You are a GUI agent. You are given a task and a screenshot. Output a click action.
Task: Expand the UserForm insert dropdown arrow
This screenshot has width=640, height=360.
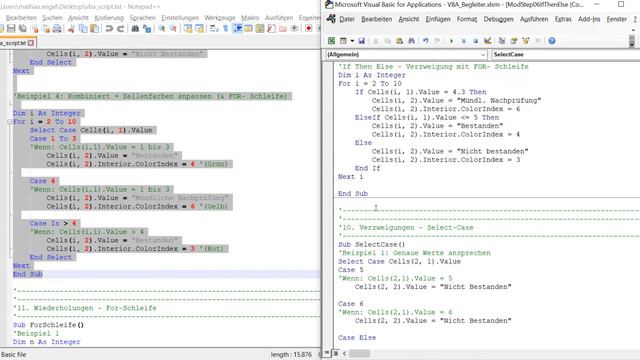point(352,41)
